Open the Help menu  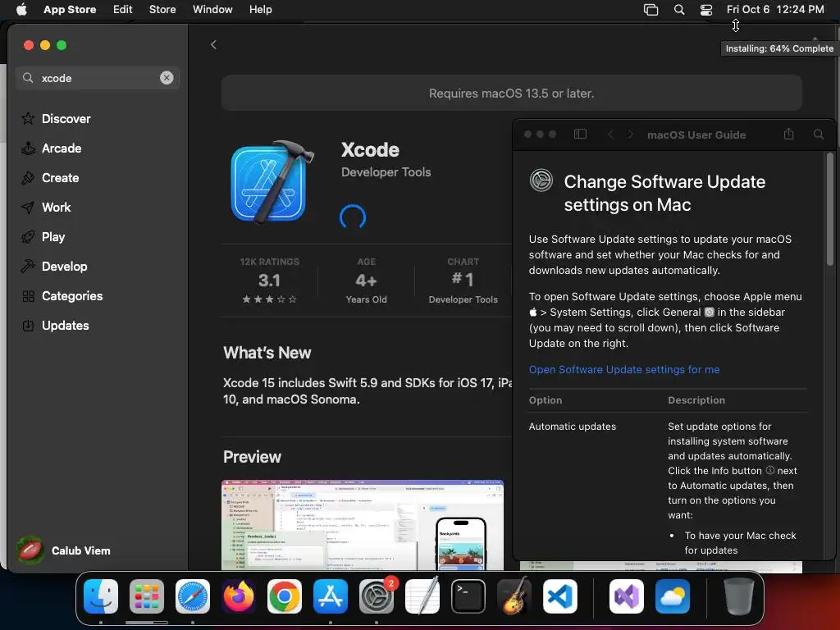pos(260,10)
